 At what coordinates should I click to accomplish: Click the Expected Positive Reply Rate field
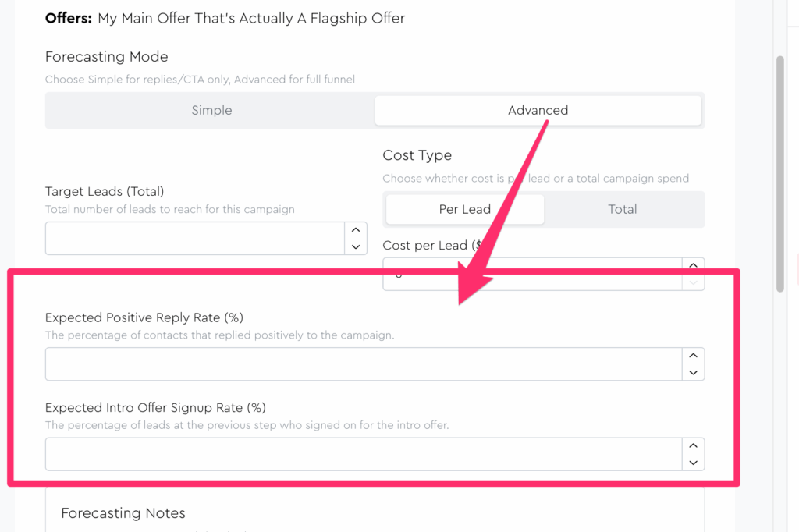point(364,364)
